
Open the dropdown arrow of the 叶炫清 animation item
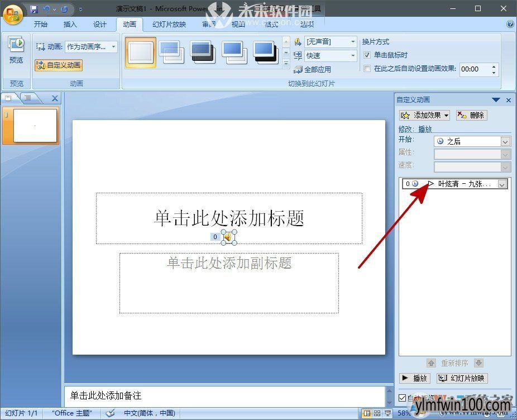click(502, 184)
